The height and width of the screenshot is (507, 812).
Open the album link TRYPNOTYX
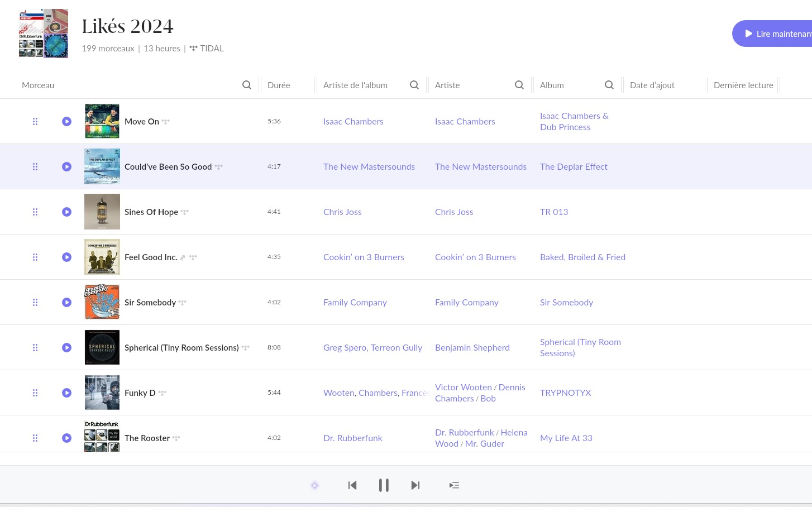[565, 393]
